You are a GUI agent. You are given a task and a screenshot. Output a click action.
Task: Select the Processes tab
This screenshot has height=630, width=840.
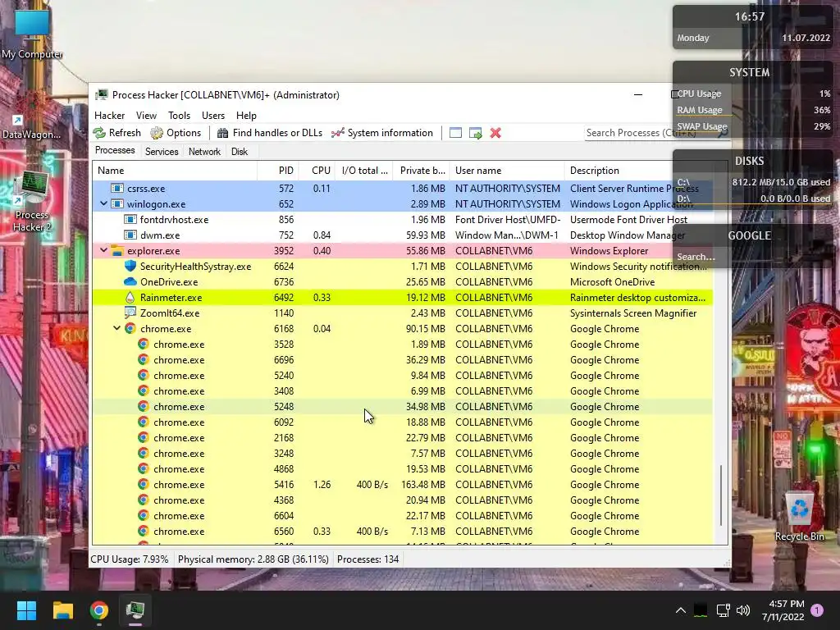pos(115,151)
